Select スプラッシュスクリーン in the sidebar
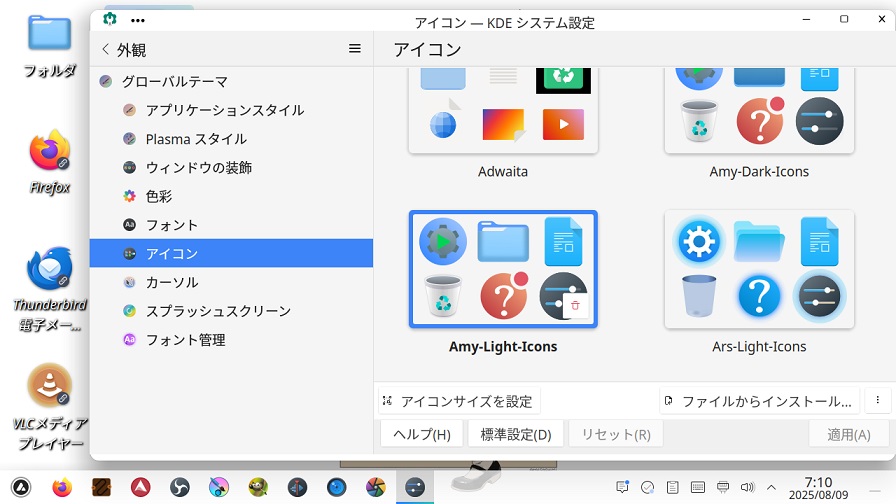The width and height of the screenshot is (896, 504). tap(231, 311)
